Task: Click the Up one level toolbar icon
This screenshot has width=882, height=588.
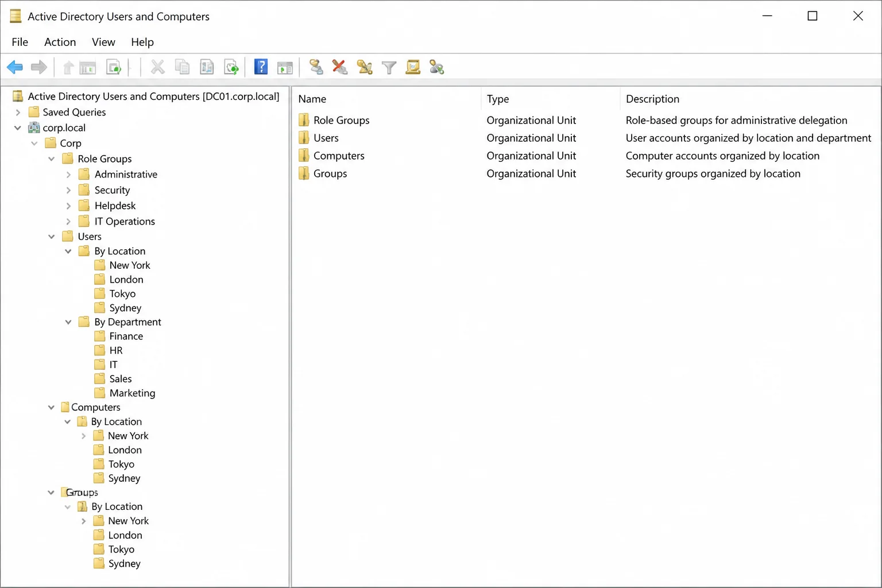Action: [x=68, y=68]
